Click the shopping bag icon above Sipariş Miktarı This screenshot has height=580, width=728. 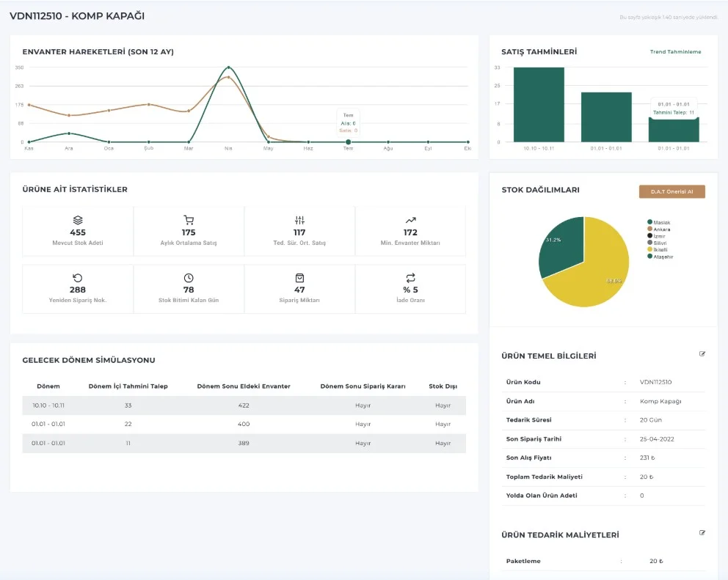click(299, 278)
